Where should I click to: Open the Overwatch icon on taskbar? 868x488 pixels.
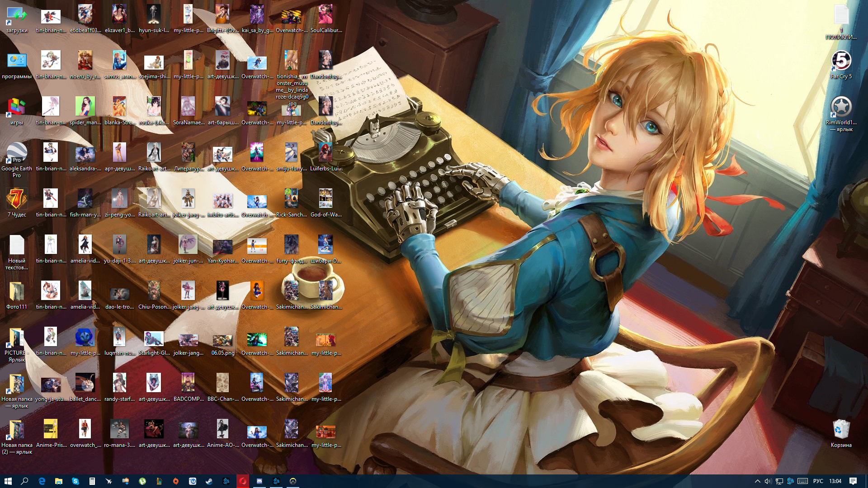coord(293,481)
